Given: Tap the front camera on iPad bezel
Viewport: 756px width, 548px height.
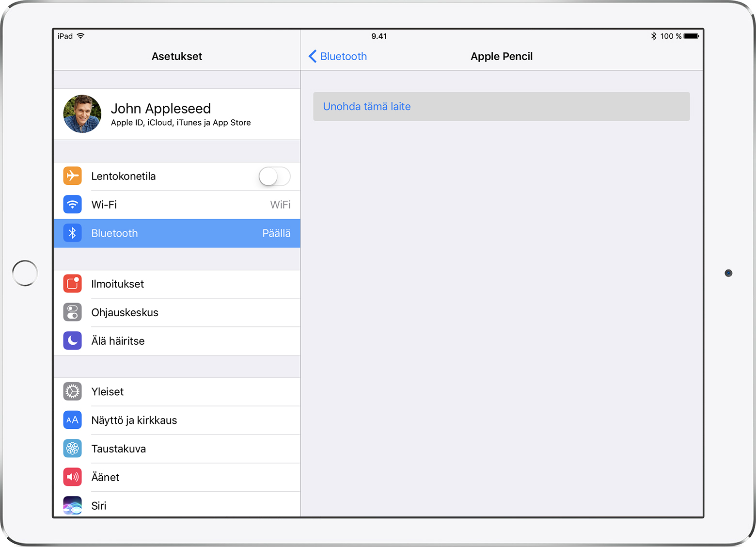Looking at the screenshot, I should (x=728, y=273).
